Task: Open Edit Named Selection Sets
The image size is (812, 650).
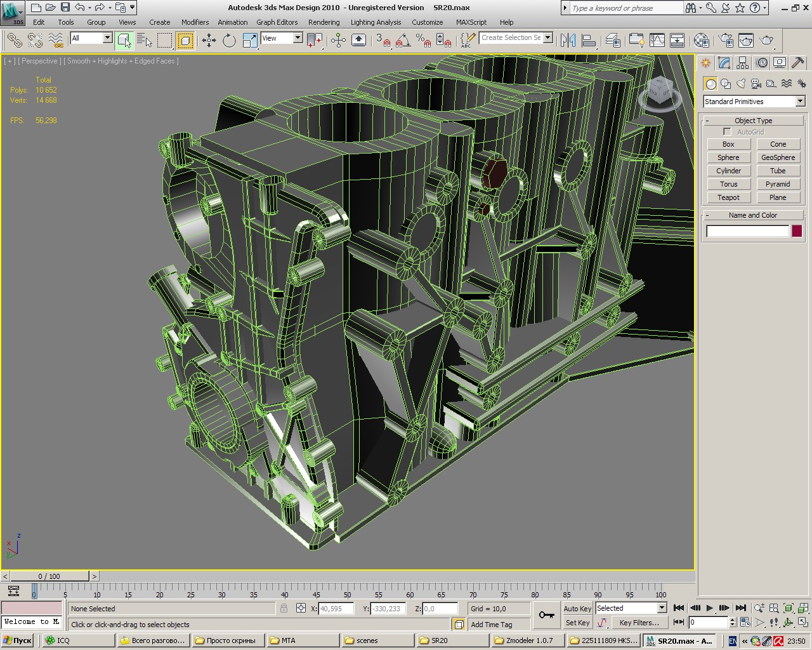Action: 467,41
